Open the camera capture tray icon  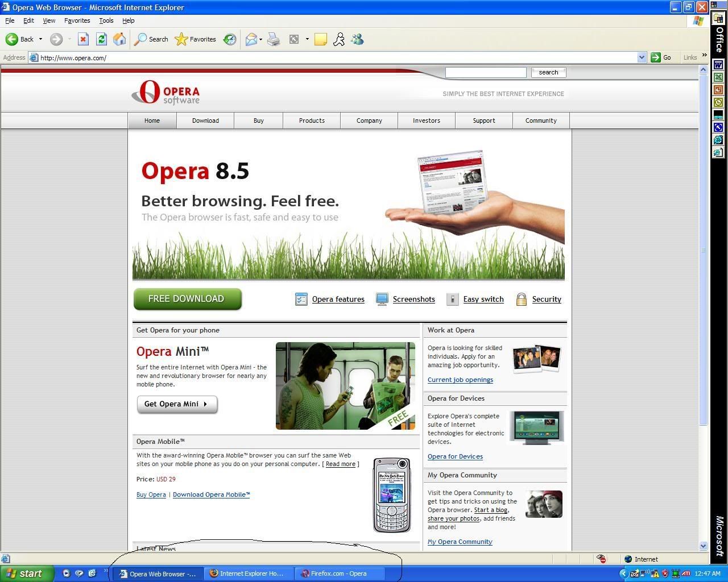(x=634, y=573)
